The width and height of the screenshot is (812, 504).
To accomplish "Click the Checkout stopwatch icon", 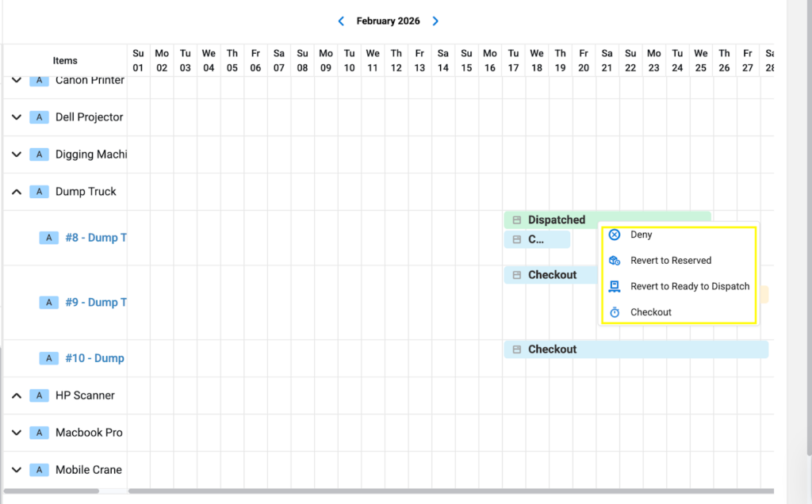I will [x=614, y=312].
